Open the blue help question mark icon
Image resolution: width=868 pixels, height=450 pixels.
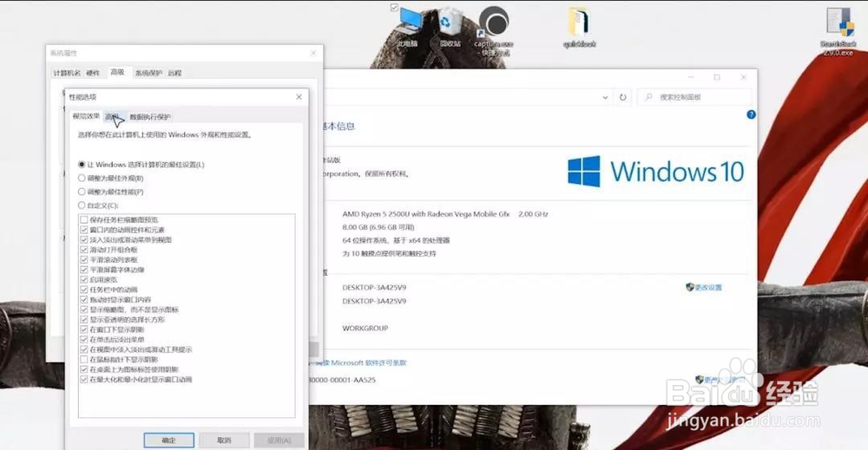751,114
